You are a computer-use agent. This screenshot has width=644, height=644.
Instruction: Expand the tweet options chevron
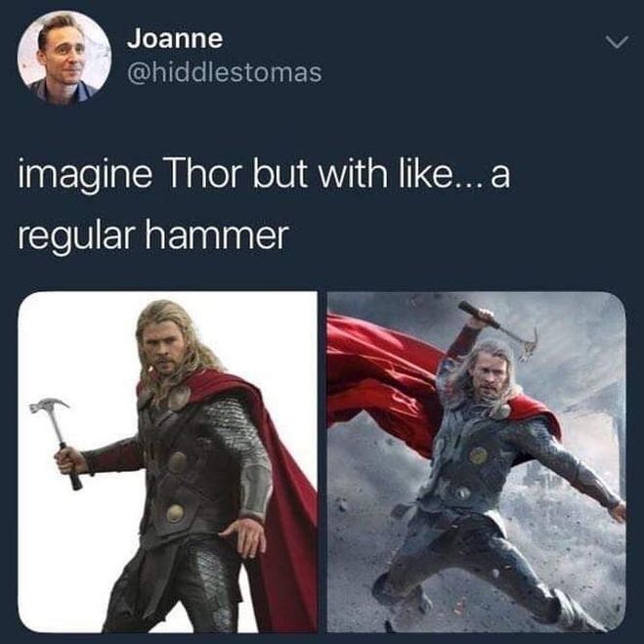(x=617, y=42)
